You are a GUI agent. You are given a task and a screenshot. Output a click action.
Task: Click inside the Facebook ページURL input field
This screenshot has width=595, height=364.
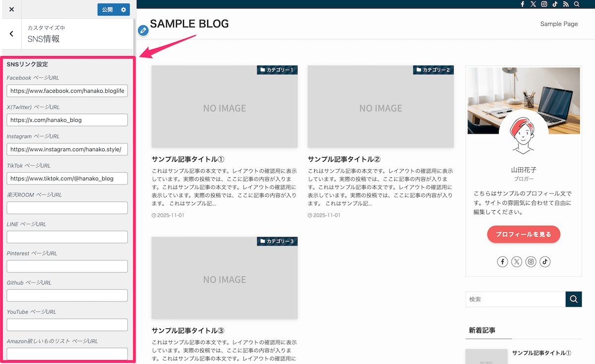tap(67, 91)
